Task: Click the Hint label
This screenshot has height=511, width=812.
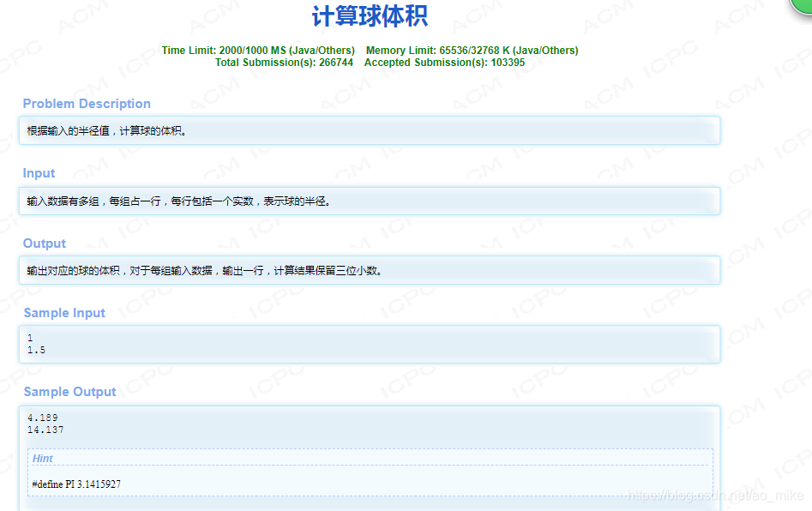Action: tap(43, 458)
